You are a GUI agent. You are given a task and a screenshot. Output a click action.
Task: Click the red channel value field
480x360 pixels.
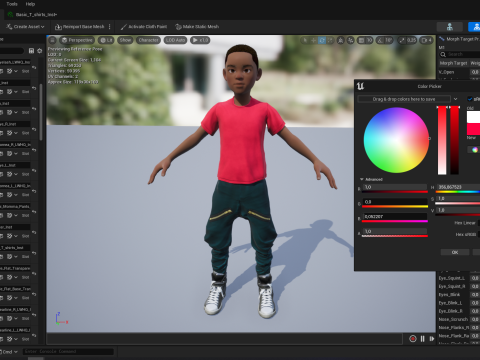click(395, 187)
